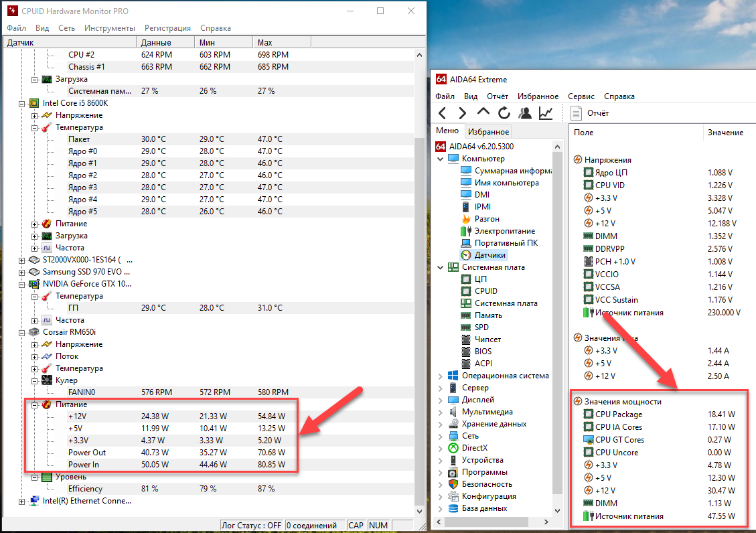Select Мультимедиа item in AIDA64 tree
756x533 pixels.
coord(480,412)
